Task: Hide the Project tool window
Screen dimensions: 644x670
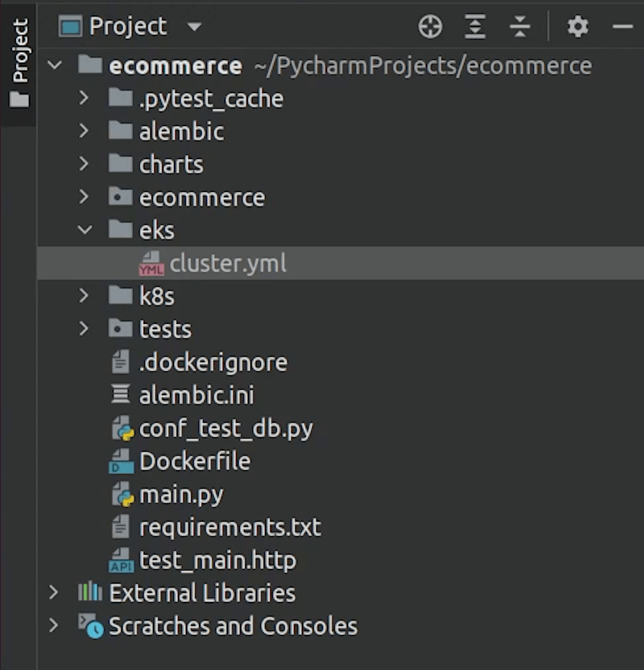Action: click(x=622, y=27)
